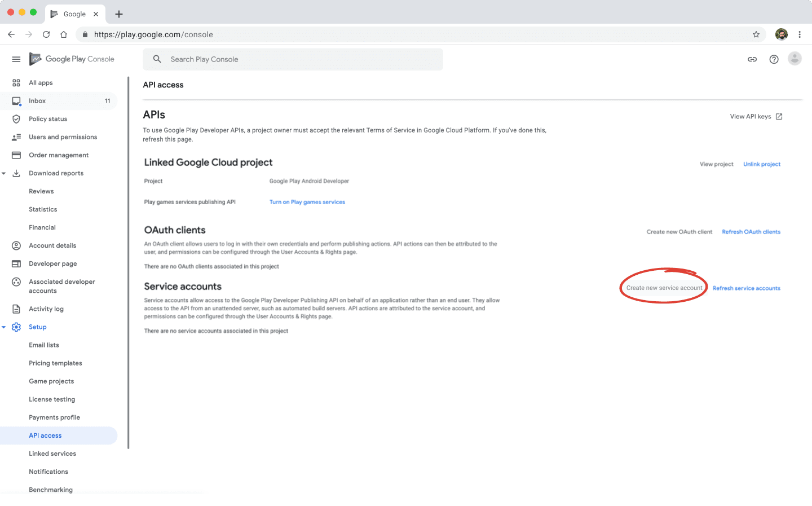Viewport: 812px width, 506px height.
Task: Click the Google Play Android Developer project name
Action: click(x=309, y=181)
